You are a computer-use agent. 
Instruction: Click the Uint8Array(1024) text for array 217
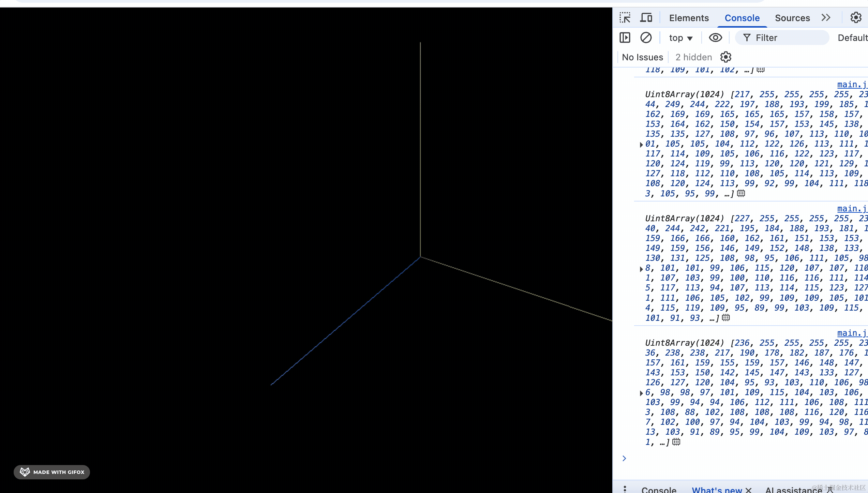tap(684, 94)
